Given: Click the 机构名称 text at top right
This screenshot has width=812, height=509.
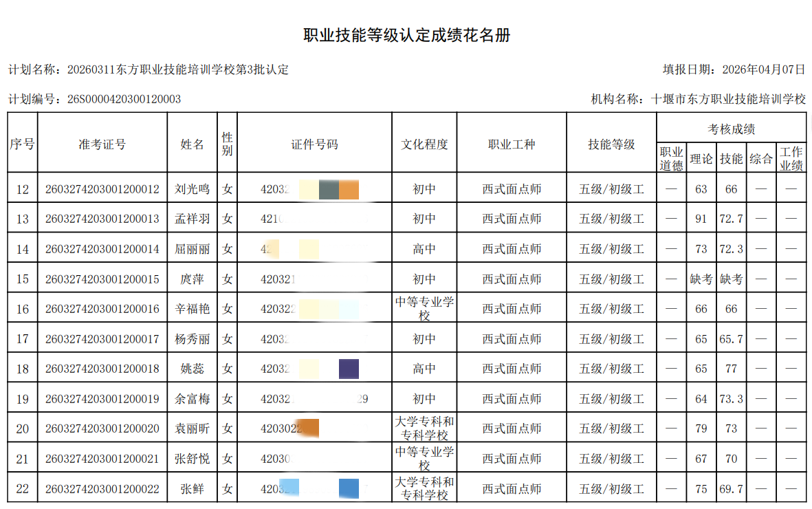Looking at the screenshot, I should tap(698, 99).
